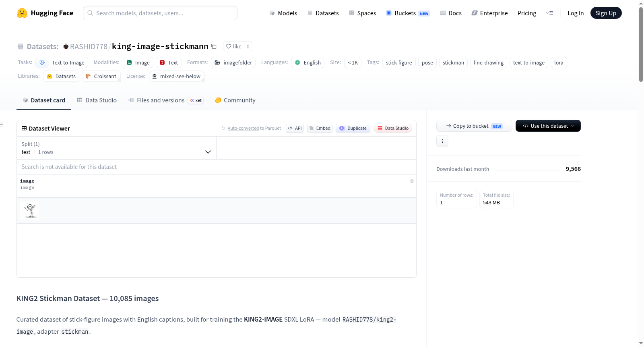Screen dimensions: 644x347
Task: Open the additional navigation menu icon
Action: (549, 13)
